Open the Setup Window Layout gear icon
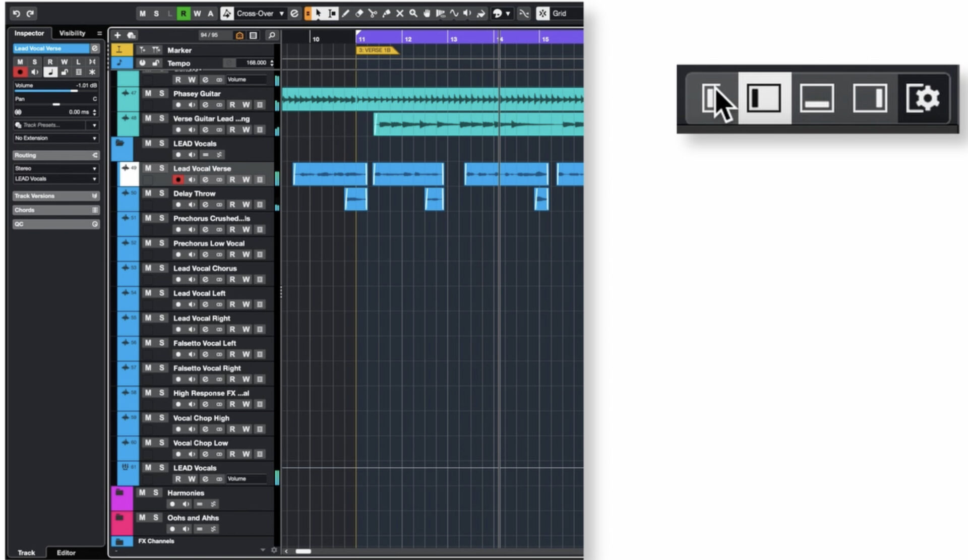The image size is (968, 560). [923, 98]
